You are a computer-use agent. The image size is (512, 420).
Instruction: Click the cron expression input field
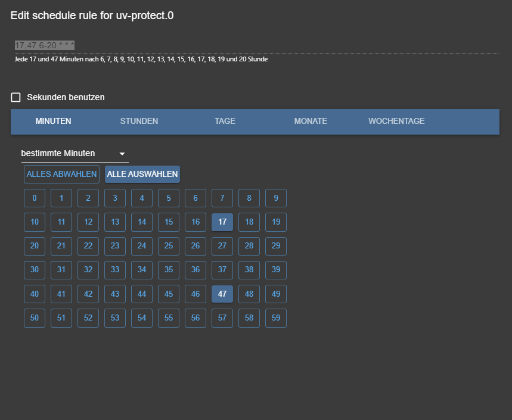click(x=257, y=45)
